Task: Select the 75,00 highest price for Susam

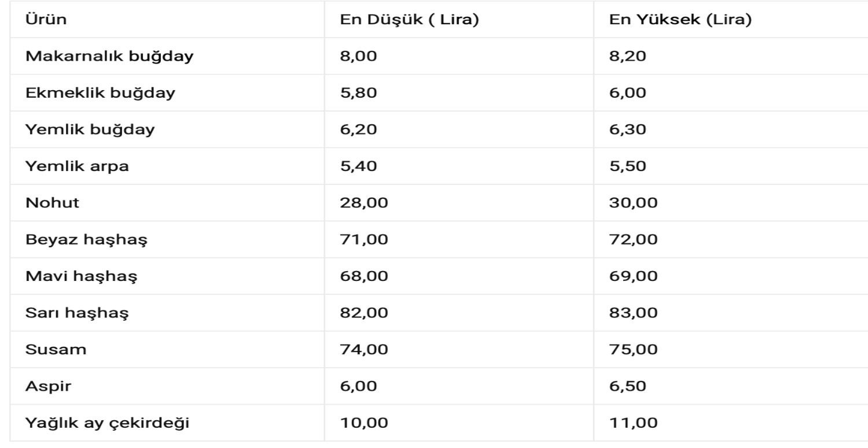Action: pyautogui.click(x=634, y=349)
